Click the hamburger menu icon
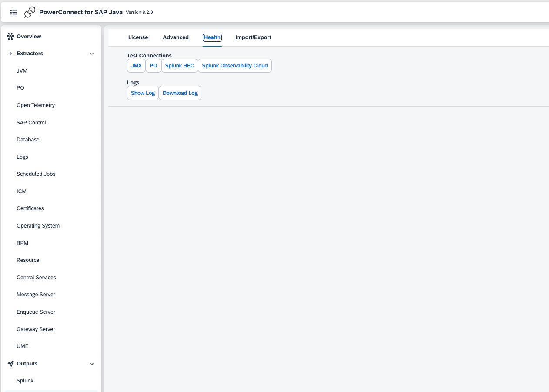Screen dimensions: 549x392 point(13,12)
